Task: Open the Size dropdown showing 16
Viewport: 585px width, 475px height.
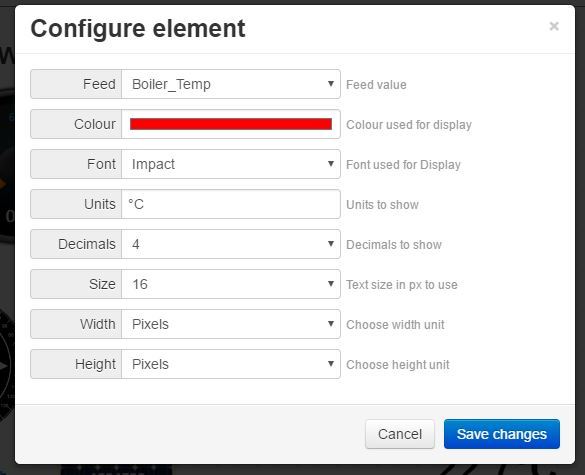Action: pos(231,284)
